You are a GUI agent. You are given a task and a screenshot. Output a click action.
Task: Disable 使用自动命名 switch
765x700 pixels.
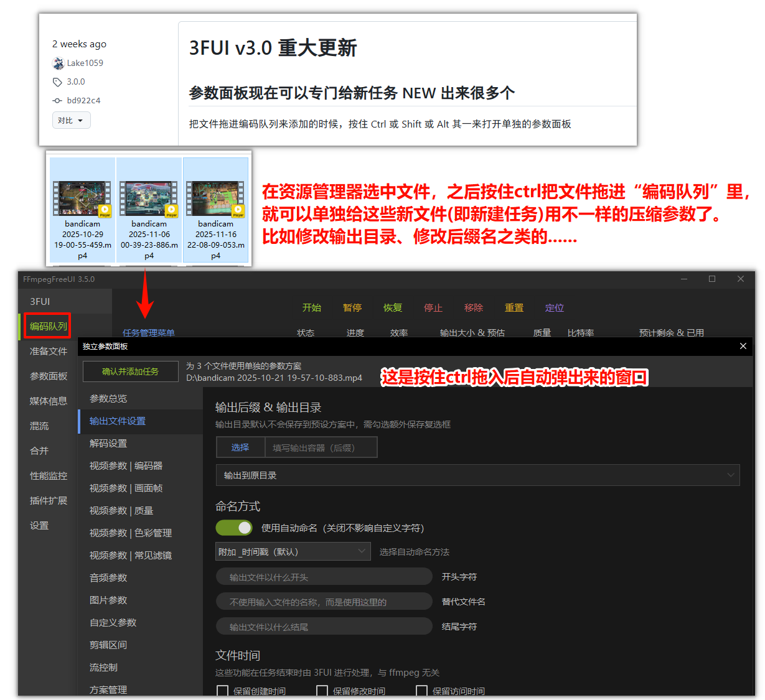point(233,527)
